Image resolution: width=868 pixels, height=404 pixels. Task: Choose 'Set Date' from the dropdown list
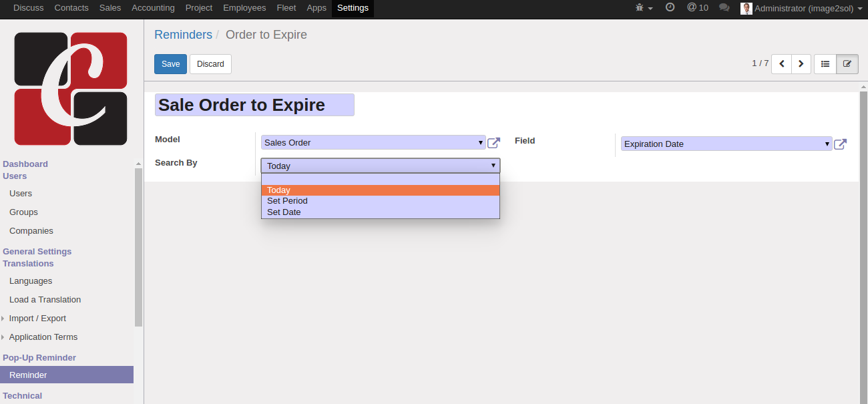284,212
